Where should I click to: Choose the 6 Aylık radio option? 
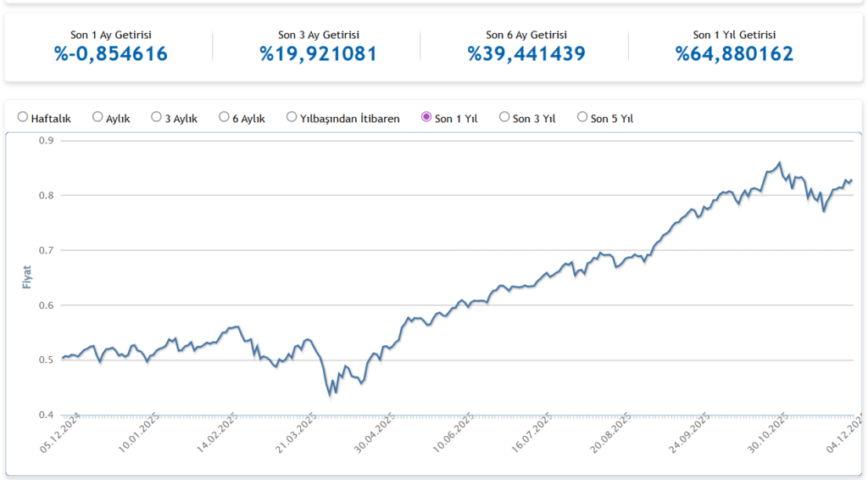coord(224,118)
